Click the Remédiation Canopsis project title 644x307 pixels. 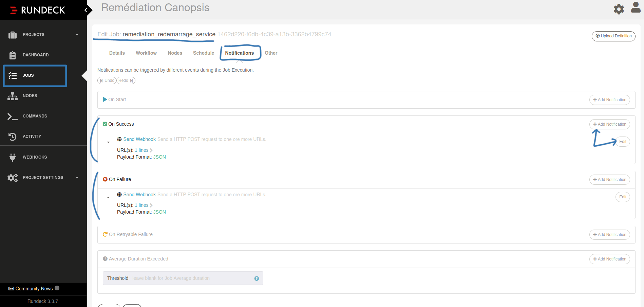pyautogui.click(x=155, y=7)
